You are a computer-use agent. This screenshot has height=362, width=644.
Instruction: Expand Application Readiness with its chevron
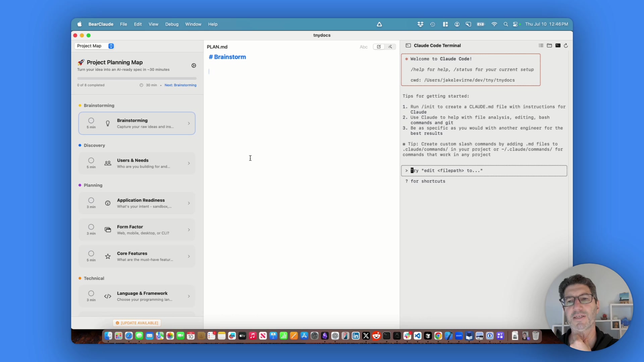[x=189, y=203]
